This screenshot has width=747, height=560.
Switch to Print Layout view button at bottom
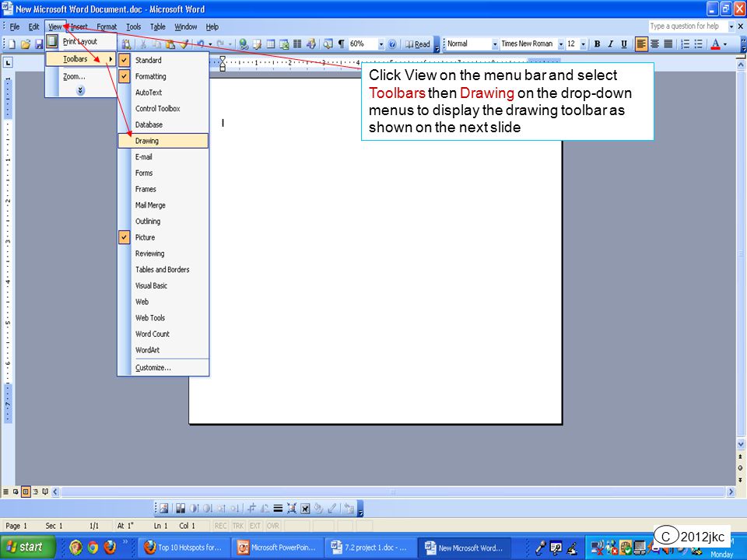coord(26,492)
